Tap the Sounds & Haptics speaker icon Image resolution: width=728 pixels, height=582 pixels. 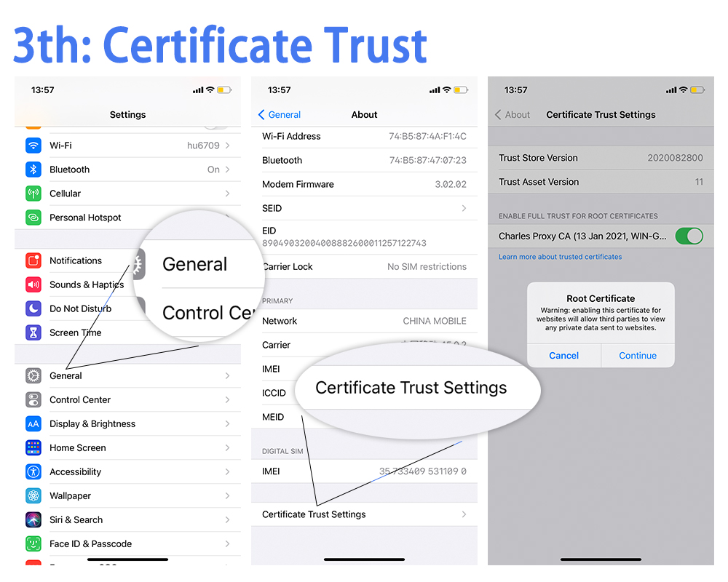pos(33,284)
